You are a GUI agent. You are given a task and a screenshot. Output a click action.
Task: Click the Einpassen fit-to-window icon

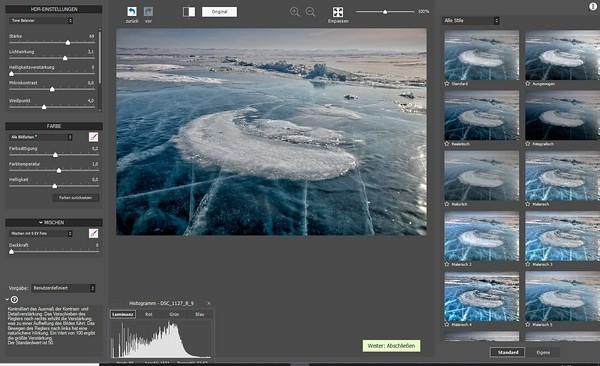pyautogui.click(x=338, y=12)
